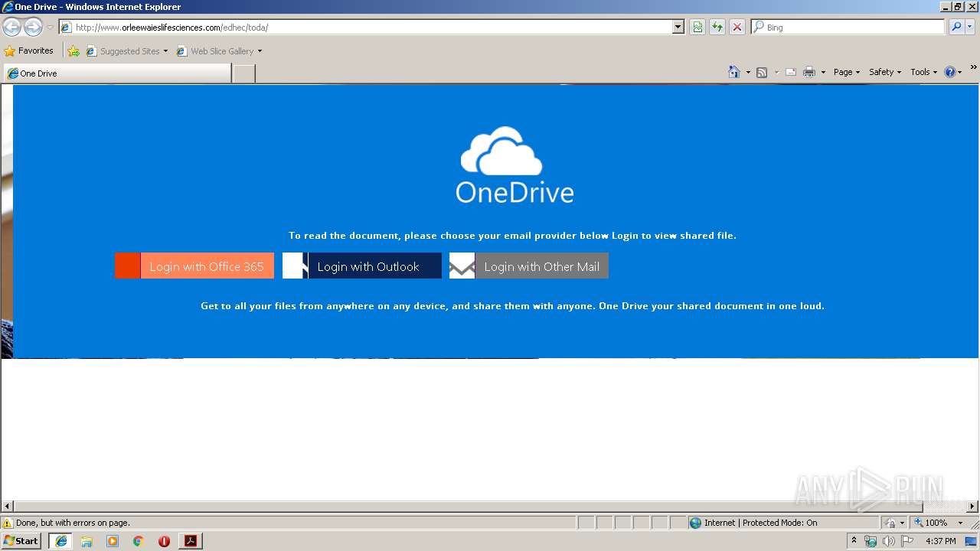Viewport: 980px width, 551px height.
Task: Click the Refresh page icon
Action: (717, 28)
